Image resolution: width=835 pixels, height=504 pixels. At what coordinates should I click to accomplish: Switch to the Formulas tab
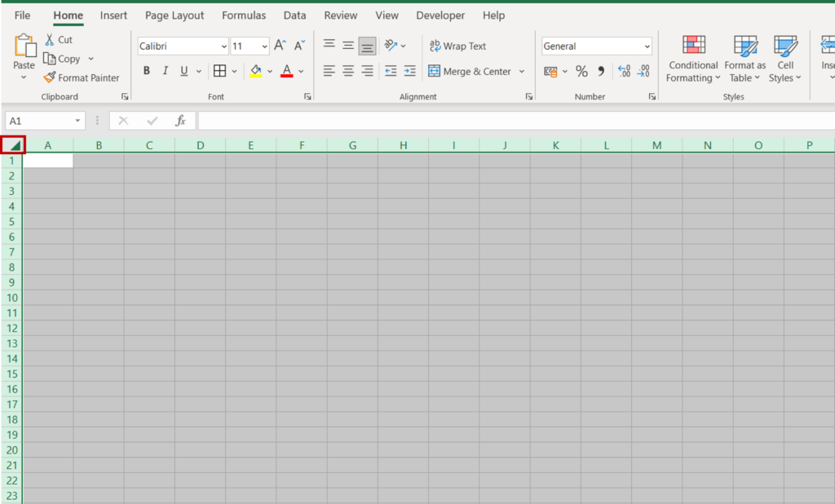pyautogui.click(x=244, y=15)
